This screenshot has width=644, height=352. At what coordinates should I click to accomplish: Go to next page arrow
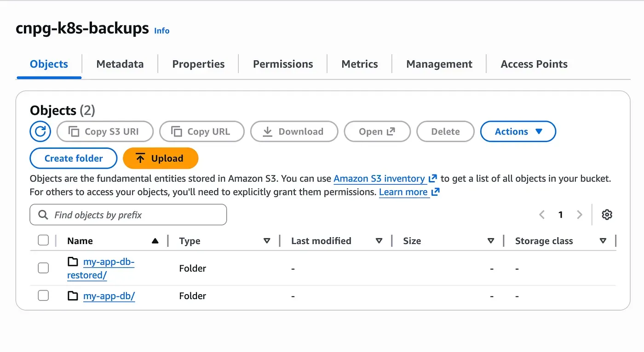[x=580, y=215]
